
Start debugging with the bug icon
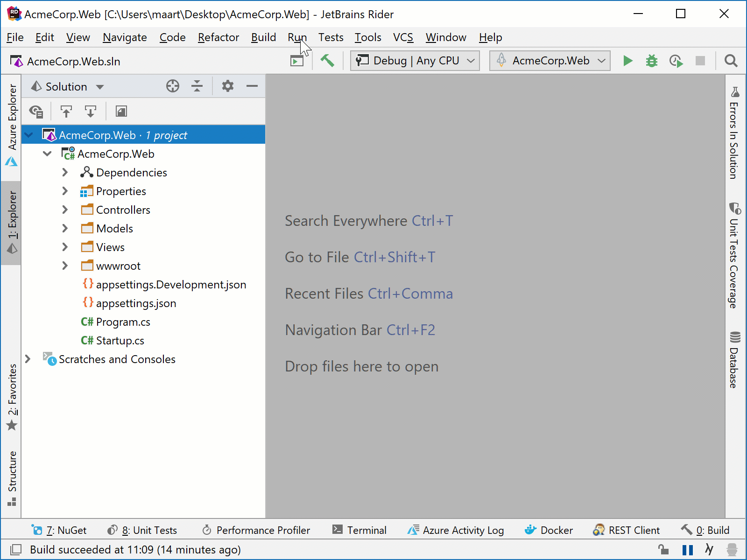click(651, 61)
